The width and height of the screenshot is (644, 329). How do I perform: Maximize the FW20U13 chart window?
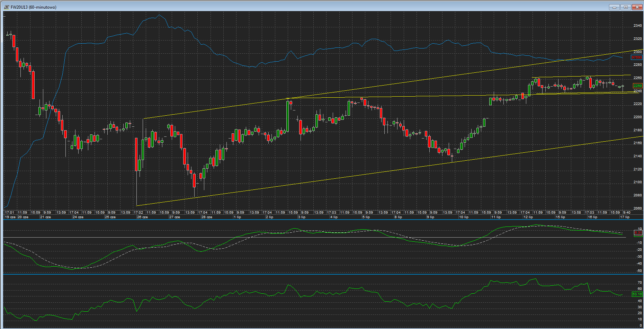click(626, 7)
